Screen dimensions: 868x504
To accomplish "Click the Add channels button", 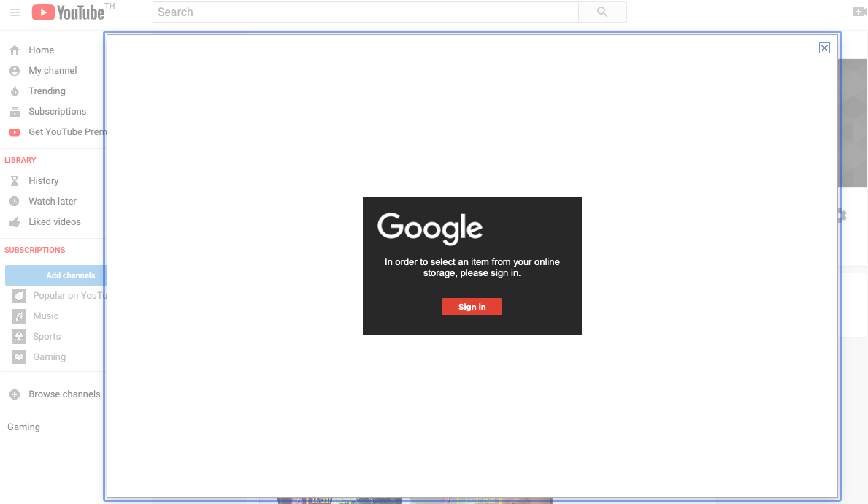I will [x=55, y=275].
